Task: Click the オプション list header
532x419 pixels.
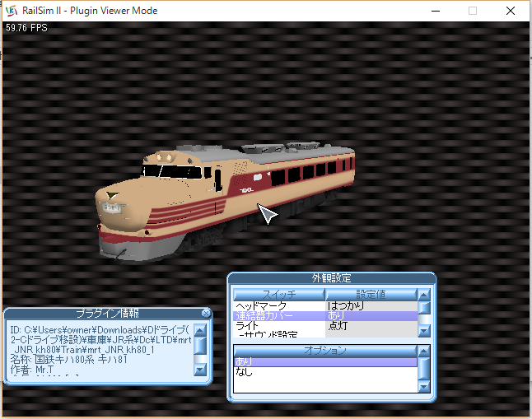Action: 325,351
